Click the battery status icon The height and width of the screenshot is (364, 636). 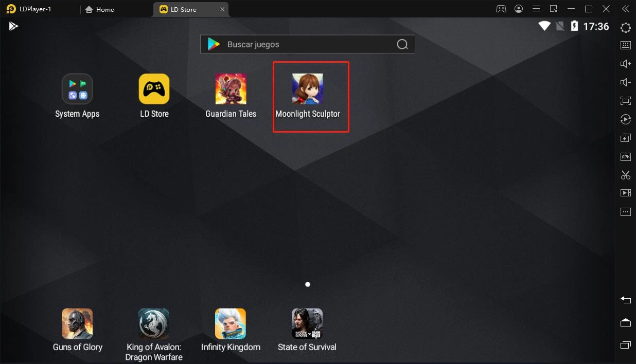(x=574, y=26)
